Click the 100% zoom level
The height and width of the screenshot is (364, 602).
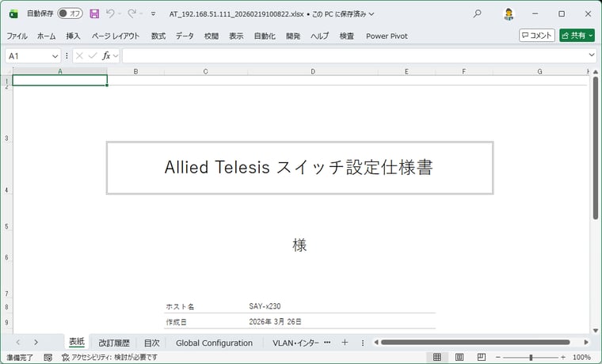coord(581,358)
